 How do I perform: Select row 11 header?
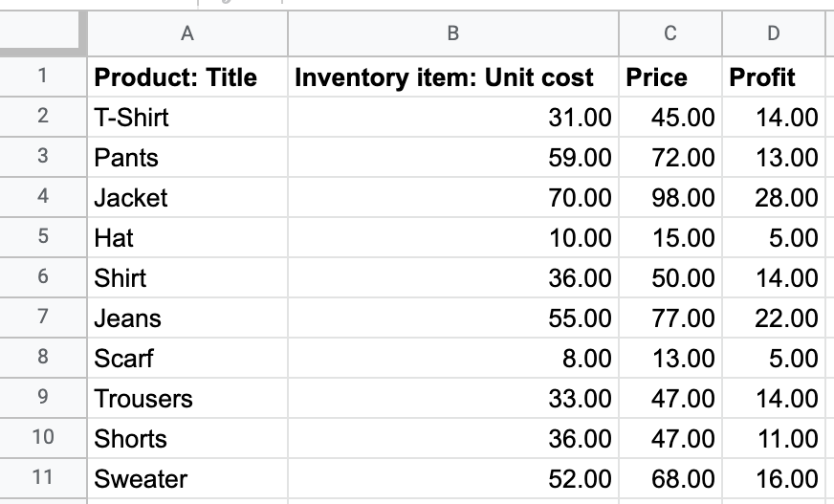pos(43,478)
